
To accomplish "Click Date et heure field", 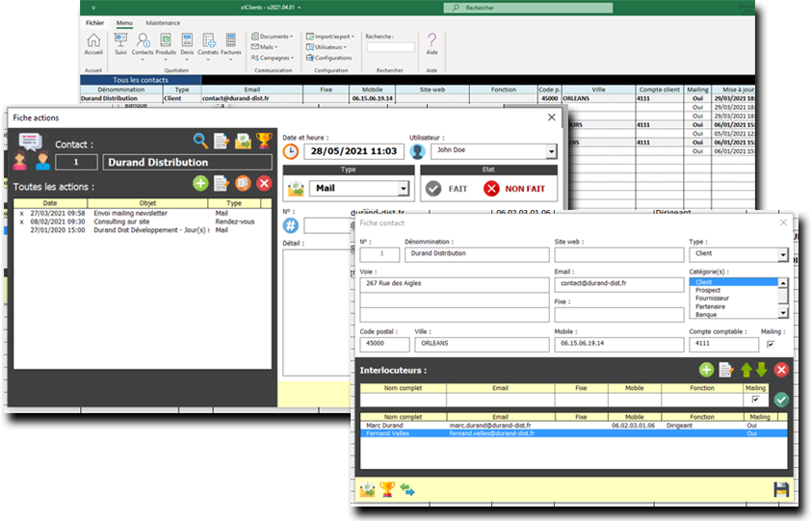I will tap(354, 151).
